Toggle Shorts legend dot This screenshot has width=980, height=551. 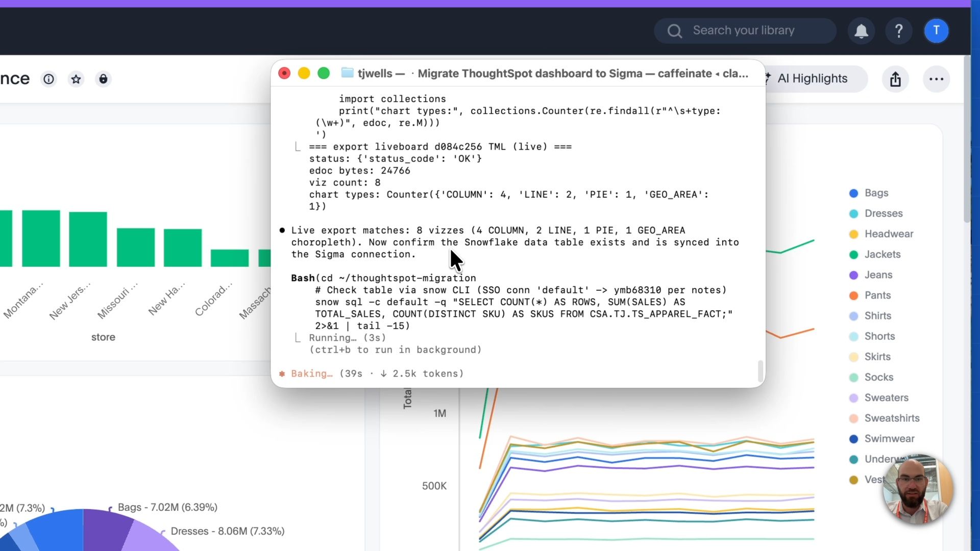pyautogui.click(x=853, y=336)
